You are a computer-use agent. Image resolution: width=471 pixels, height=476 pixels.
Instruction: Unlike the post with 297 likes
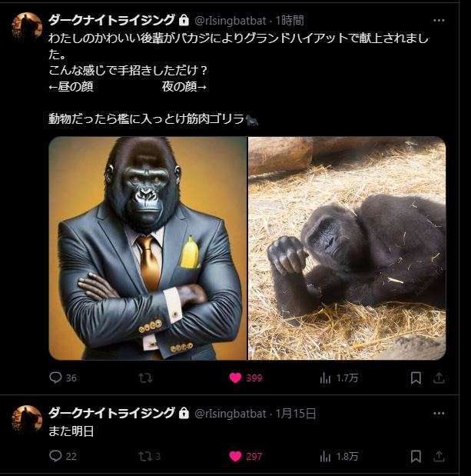[236, 456]
